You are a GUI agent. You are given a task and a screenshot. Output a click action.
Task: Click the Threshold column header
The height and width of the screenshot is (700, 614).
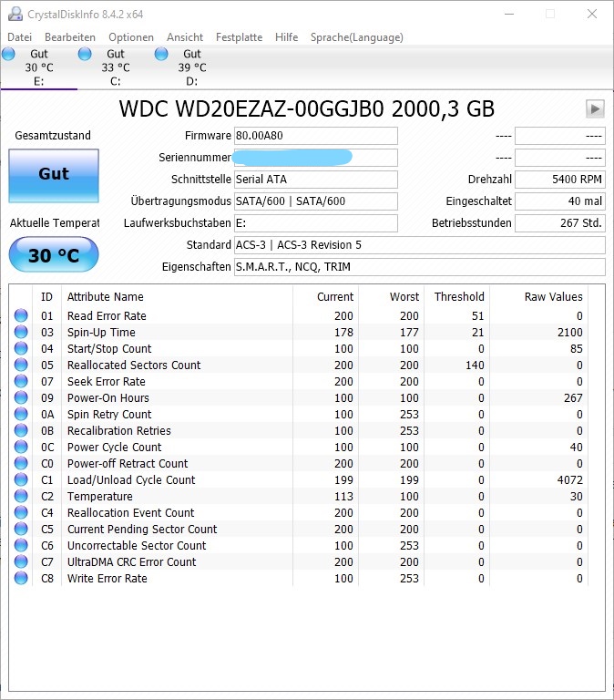459,297
